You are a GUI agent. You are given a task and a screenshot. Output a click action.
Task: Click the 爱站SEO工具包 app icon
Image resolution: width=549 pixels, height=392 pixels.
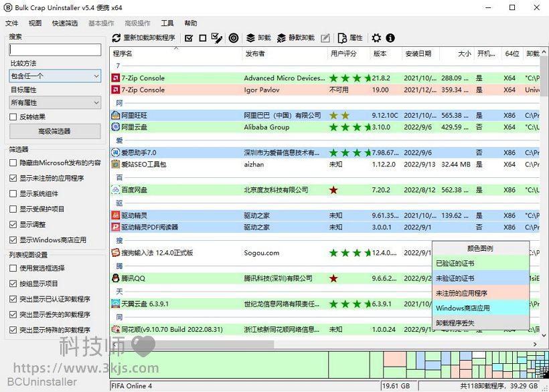tap(115, 164)
